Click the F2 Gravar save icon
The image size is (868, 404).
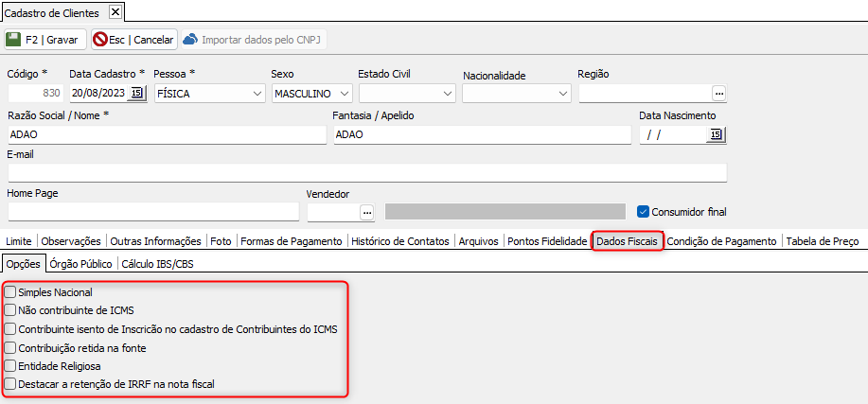click(14, 40)
